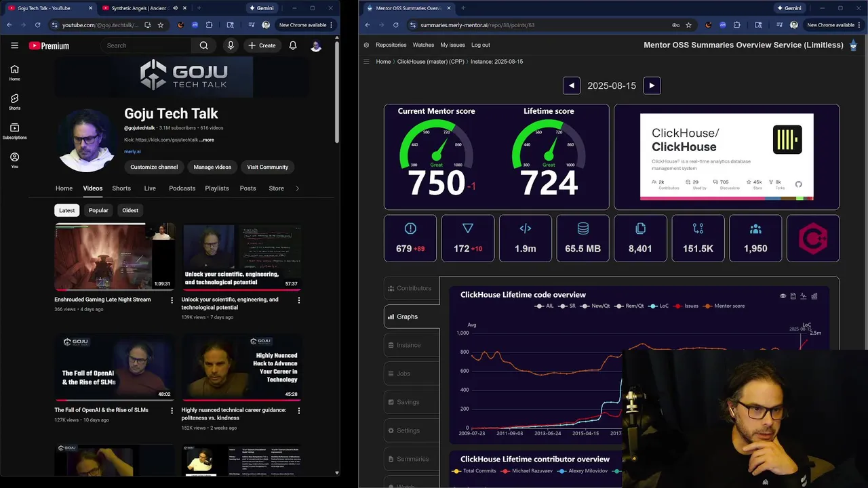Open options for Fall of OpenAI video
Image resolution: width=868 pixels, height=488 pixels.
coord(172,410)
